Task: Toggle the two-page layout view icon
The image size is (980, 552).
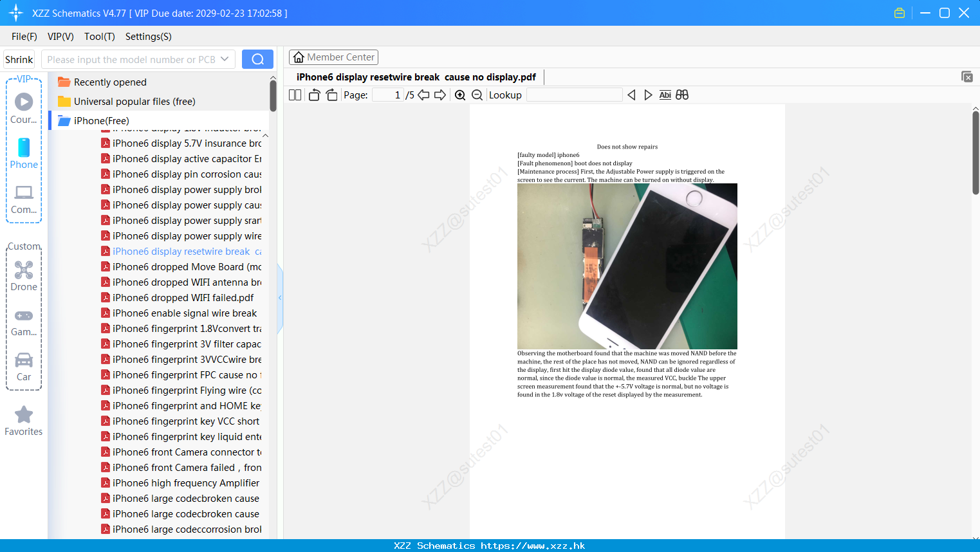Action: [x=295, y=95]
